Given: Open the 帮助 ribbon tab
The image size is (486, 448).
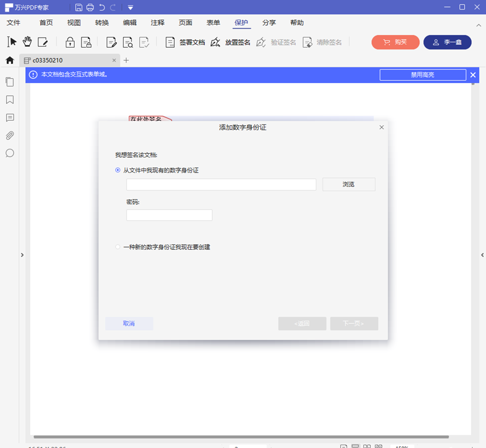Looking at the screenshot, I should pos(297,22).
